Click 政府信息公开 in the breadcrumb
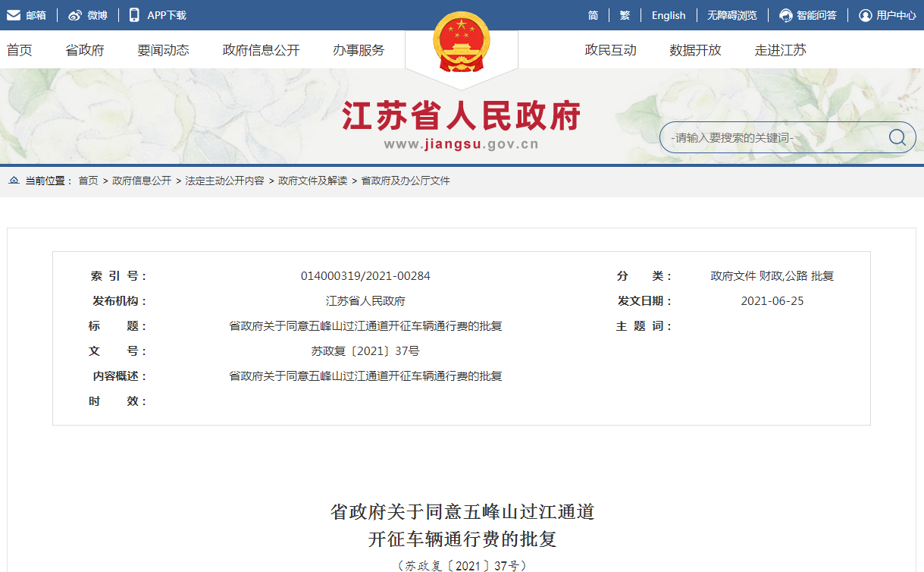 tap(142, 181)
